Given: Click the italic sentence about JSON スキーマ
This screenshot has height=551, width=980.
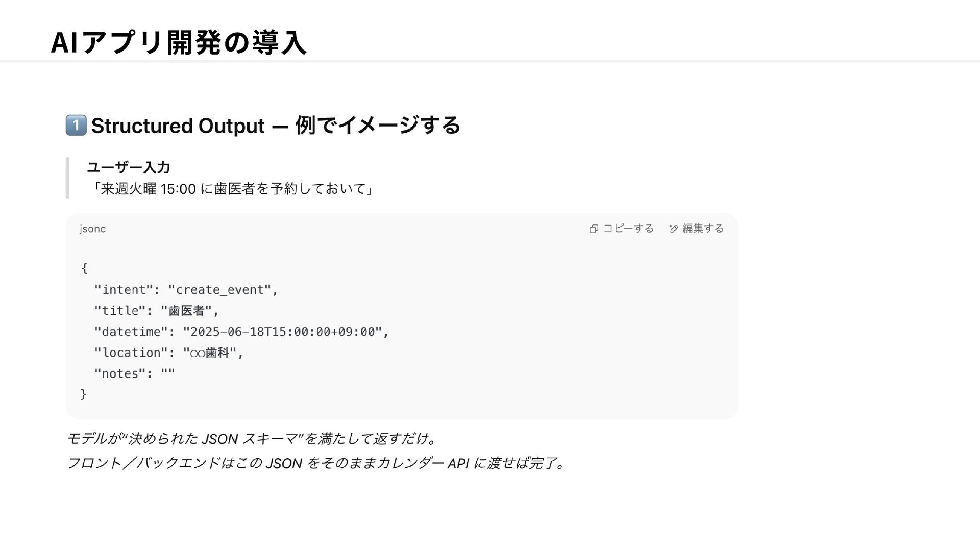Looking at the screenshot, I should point(251,439).
